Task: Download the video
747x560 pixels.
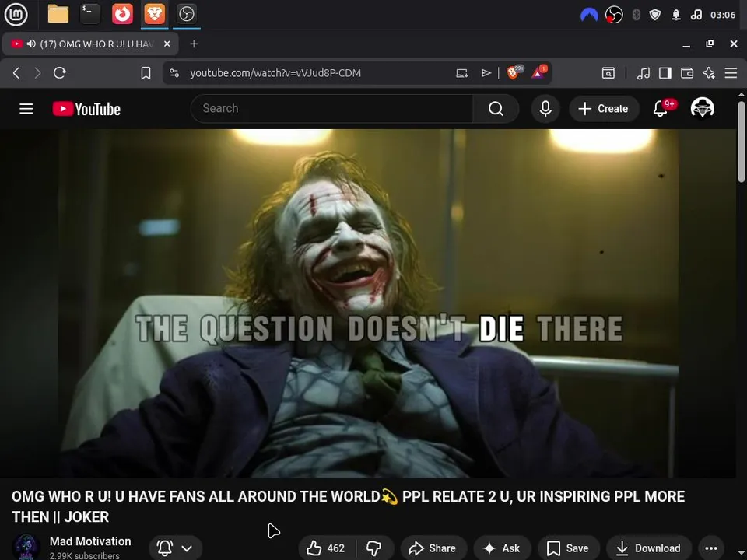Action: tap(648, 548)
